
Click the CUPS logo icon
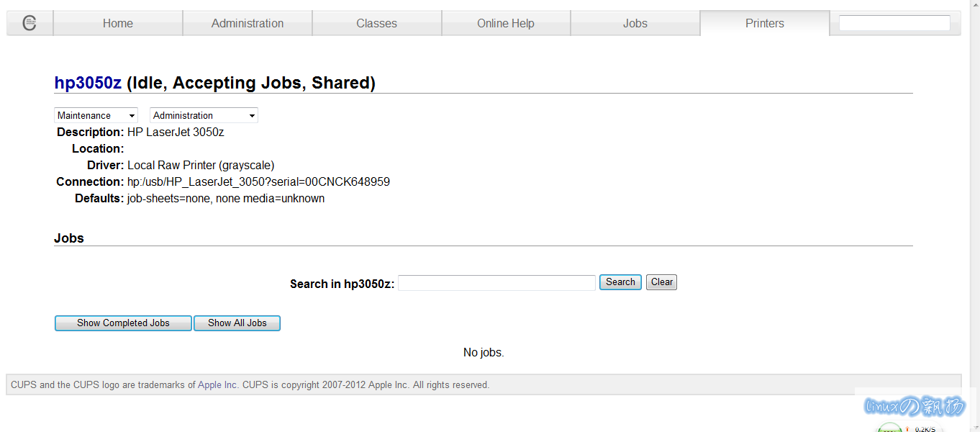tap(30, 23)
